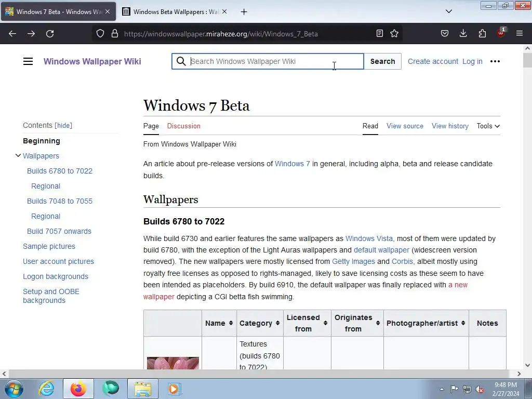Open the Windows 7 article link
Screen dimensions: 532x399
292,164
